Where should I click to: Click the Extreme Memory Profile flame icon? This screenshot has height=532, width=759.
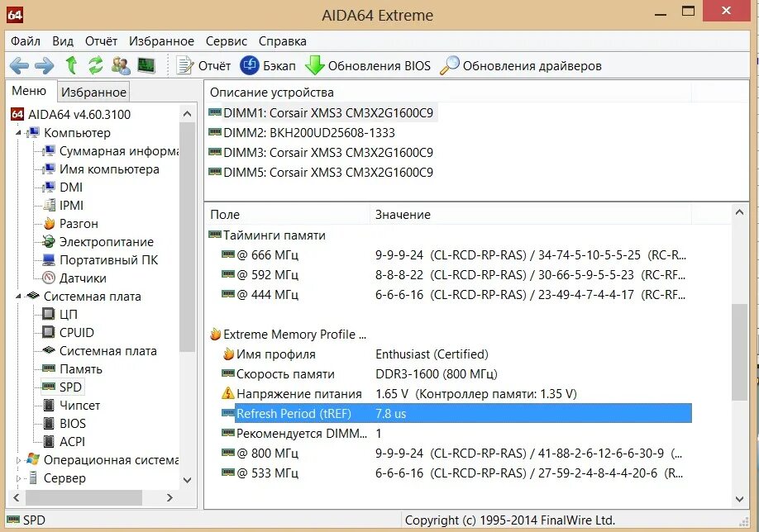pos(216,335)
